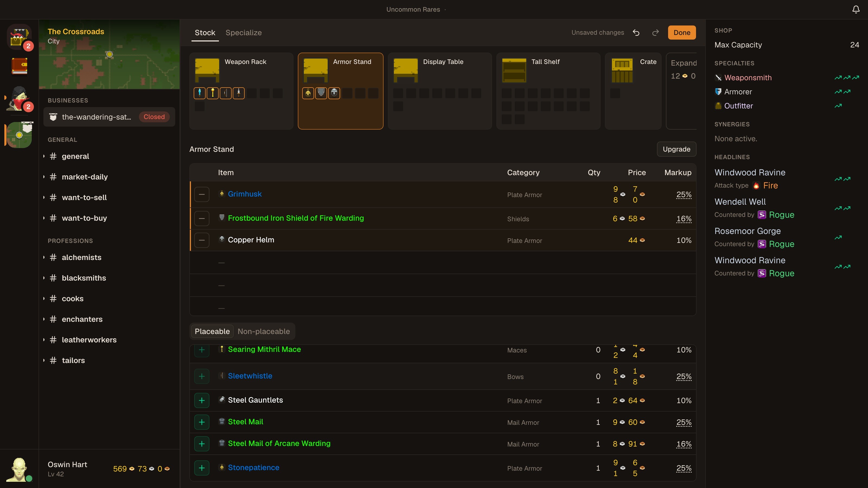
Task: Open the red book server icon
Action: point(19,66)
